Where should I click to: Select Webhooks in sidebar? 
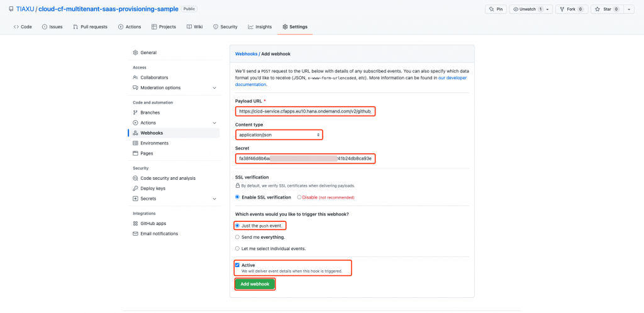tap(174, 133)
